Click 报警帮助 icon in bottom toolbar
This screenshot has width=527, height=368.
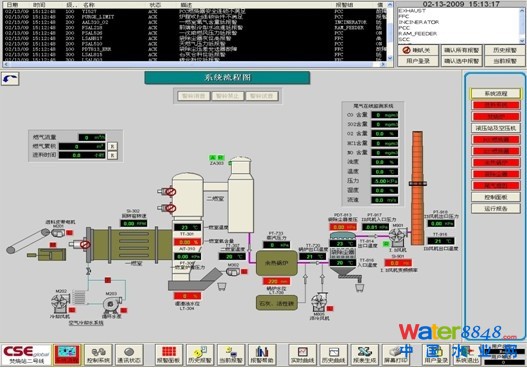tap(262, 355)
